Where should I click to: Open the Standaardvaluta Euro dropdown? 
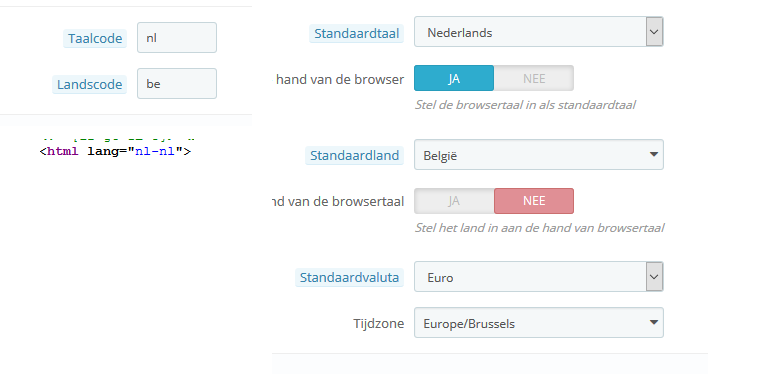pos(538,277)
